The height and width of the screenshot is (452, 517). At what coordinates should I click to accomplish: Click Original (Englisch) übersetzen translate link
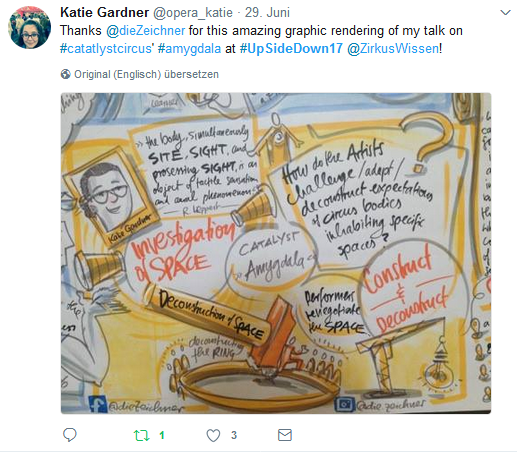pyautogui.click(x=146, y=74)
